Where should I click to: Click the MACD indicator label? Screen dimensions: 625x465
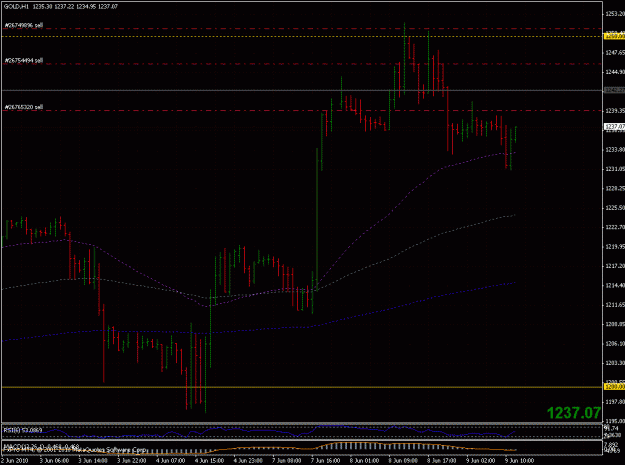click(41, 446)
